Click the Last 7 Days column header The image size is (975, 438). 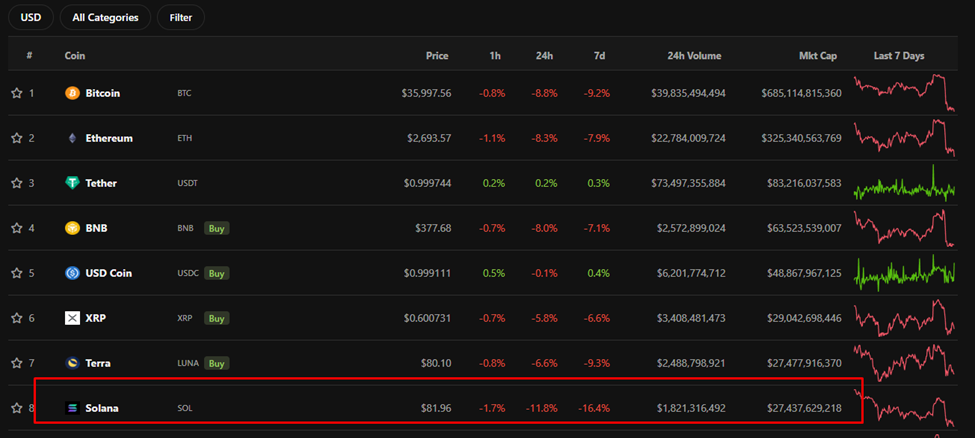pos(899,55)
